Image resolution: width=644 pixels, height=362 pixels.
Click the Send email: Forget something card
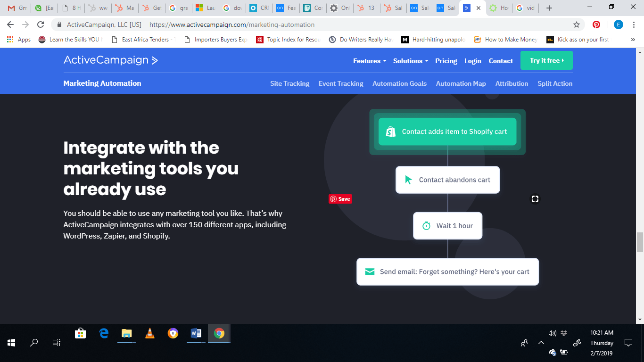pyautogui.click(x=447, y=271)
